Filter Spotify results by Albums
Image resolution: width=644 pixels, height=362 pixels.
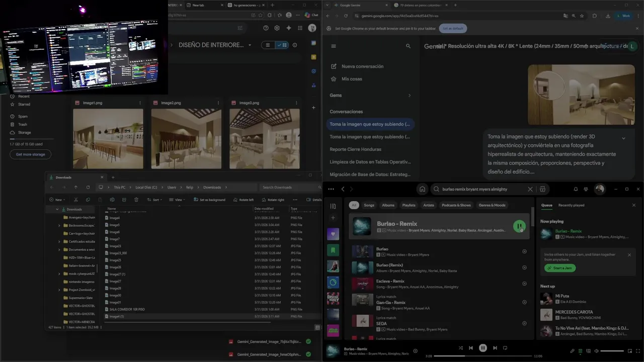tap(388, 205)
